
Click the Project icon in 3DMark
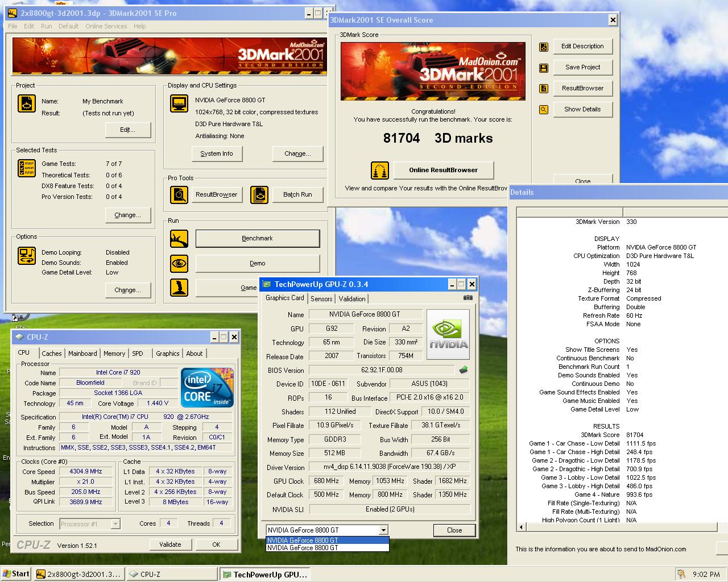point(27,103)
